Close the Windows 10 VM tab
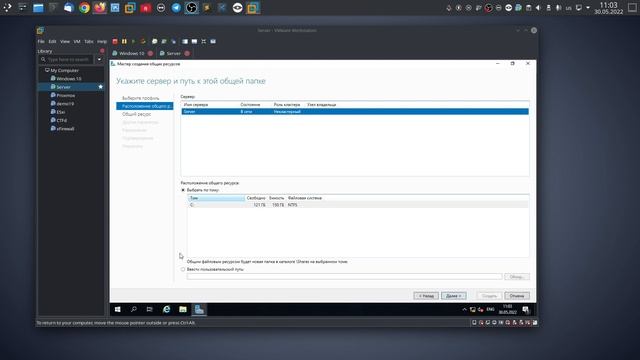The image size is (640, 360). click(150, 53)
